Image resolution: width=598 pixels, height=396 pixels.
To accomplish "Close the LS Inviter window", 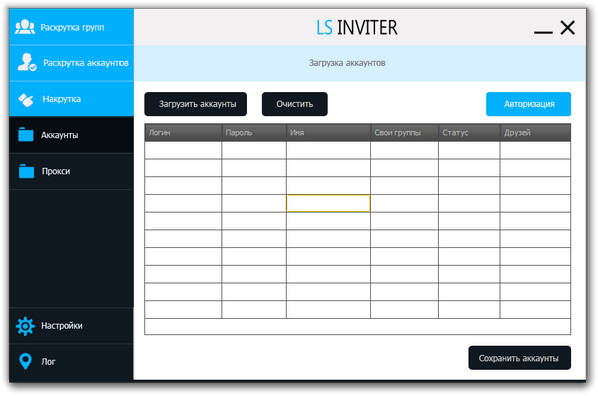I will tap(567, 27).
